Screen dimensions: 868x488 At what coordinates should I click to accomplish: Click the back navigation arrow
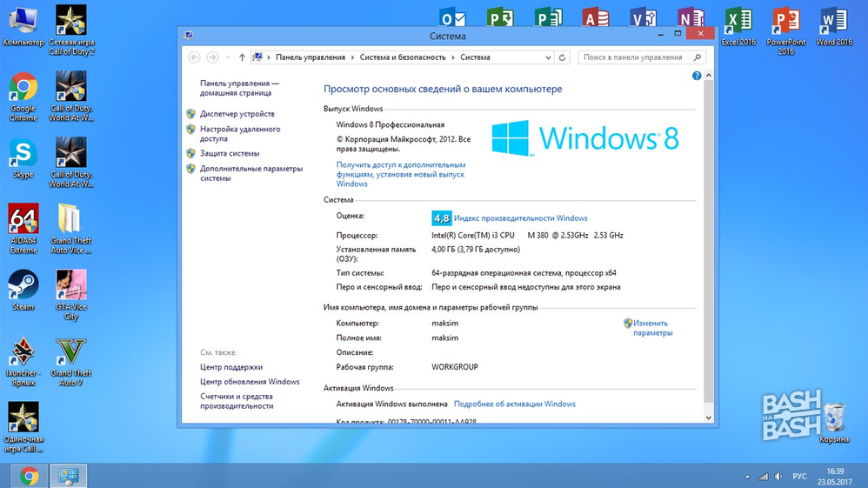tap(194, 57)
